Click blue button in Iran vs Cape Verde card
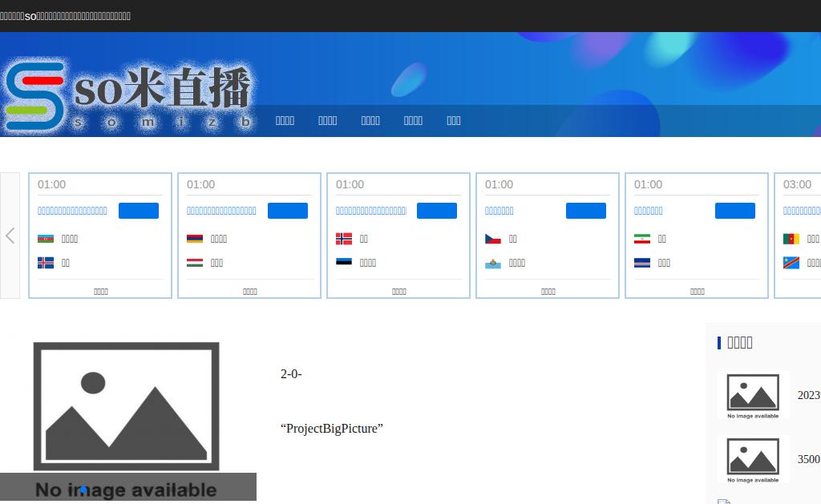This screenshot has width=821, height=504. pyautogui.click(x=735, y=211)
